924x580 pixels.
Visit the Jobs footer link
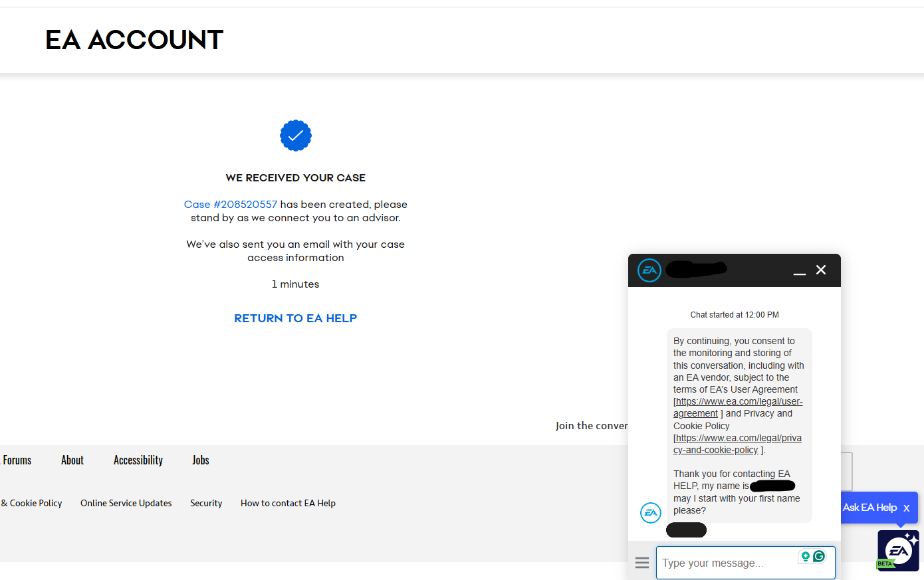[x=201, y=460]
